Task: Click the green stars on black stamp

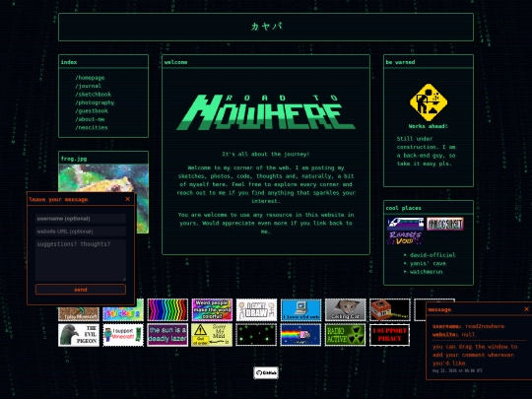Action: pos(256,335)
